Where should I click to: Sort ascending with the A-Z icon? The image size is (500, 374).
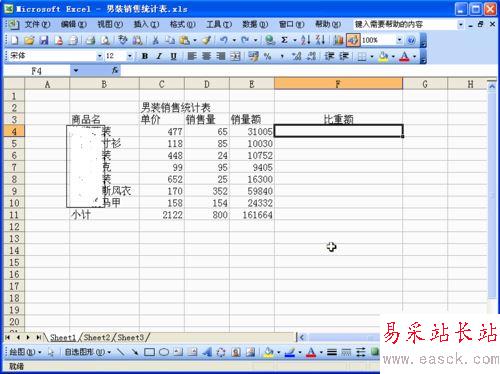306,40
